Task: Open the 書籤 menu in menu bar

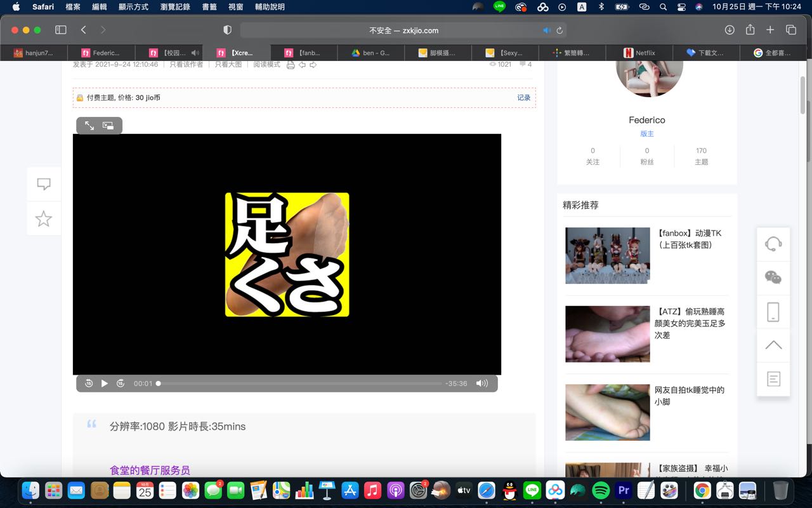Action: point(209,7)
